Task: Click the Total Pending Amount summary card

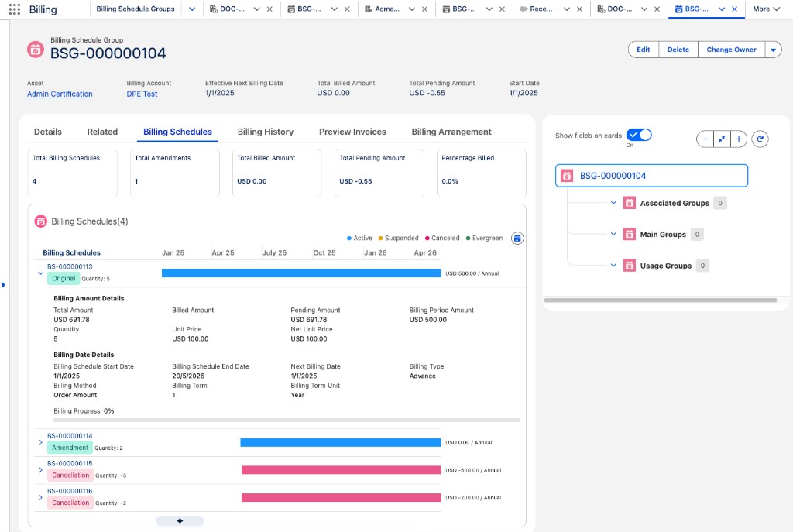Action: tap(379, 173)
